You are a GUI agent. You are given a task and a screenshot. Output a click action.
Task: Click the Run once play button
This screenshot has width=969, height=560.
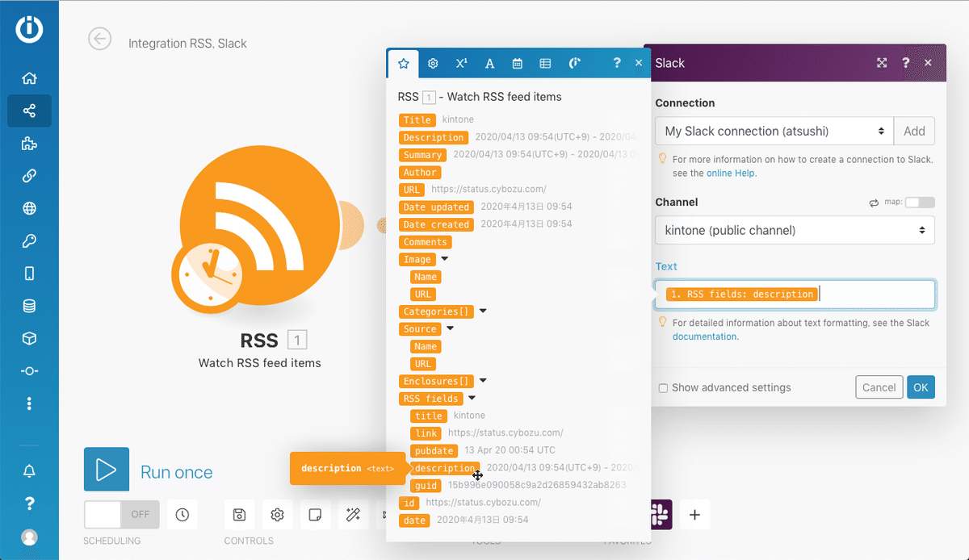click(107, 470)
